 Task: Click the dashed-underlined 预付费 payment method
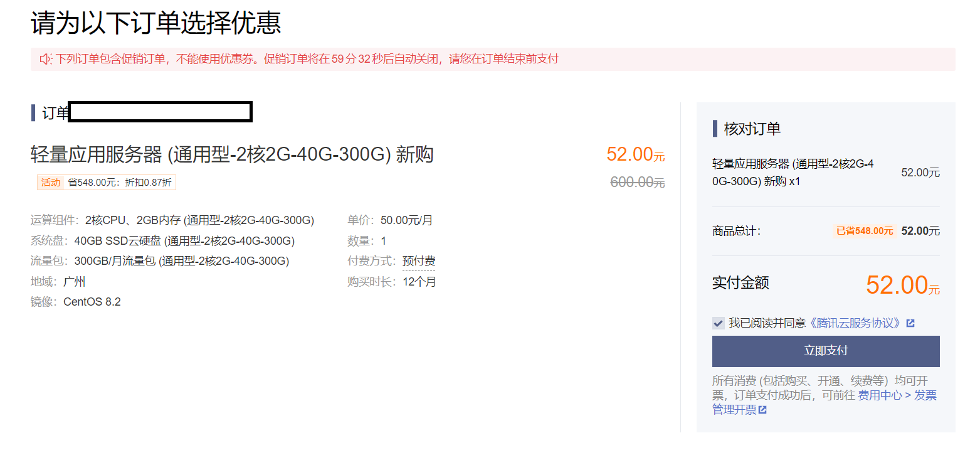point(419,261)
